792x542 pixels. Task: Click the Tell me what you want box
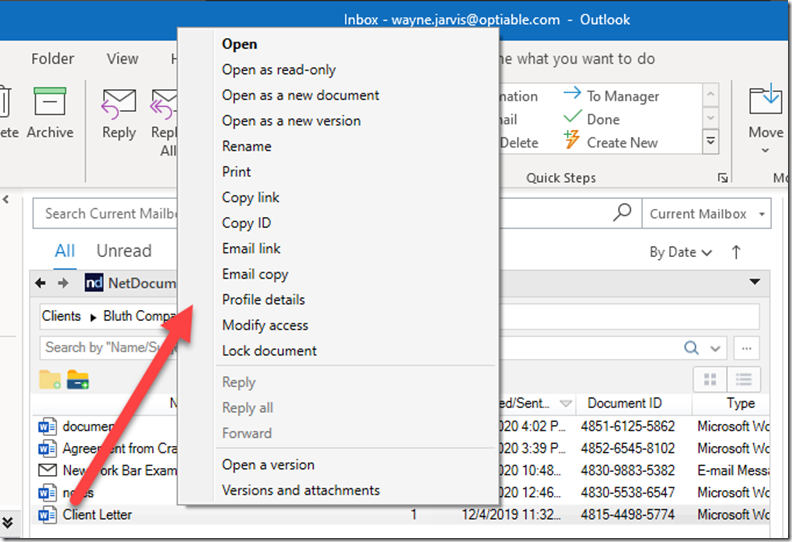click(577, 59)
